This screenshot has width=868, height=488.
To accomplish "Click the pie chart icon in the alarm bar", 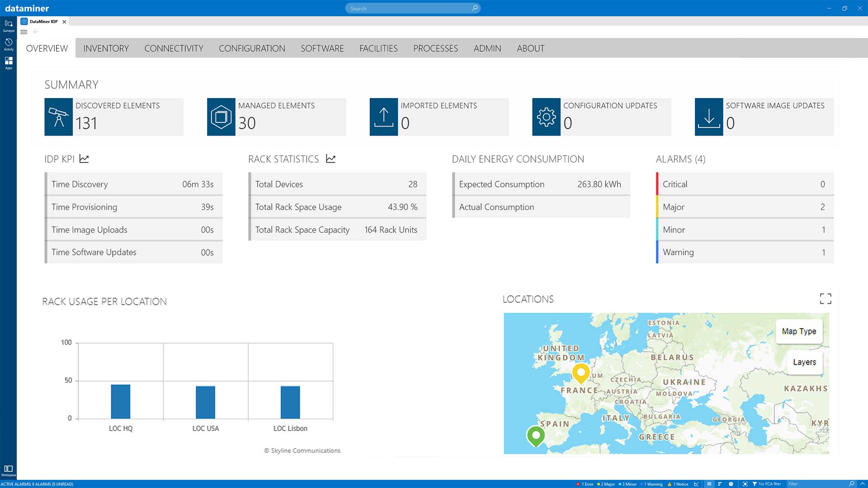I will [731, 484].
